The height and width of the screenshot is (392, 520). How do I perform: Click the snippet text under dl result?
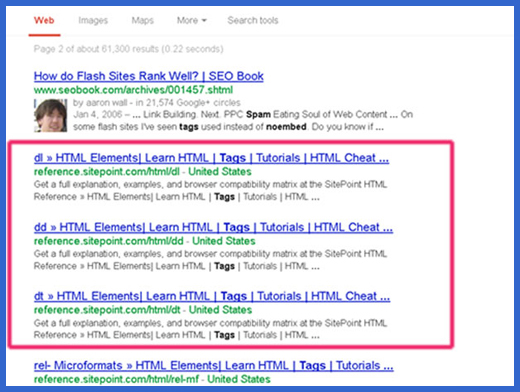pos(210,191)
